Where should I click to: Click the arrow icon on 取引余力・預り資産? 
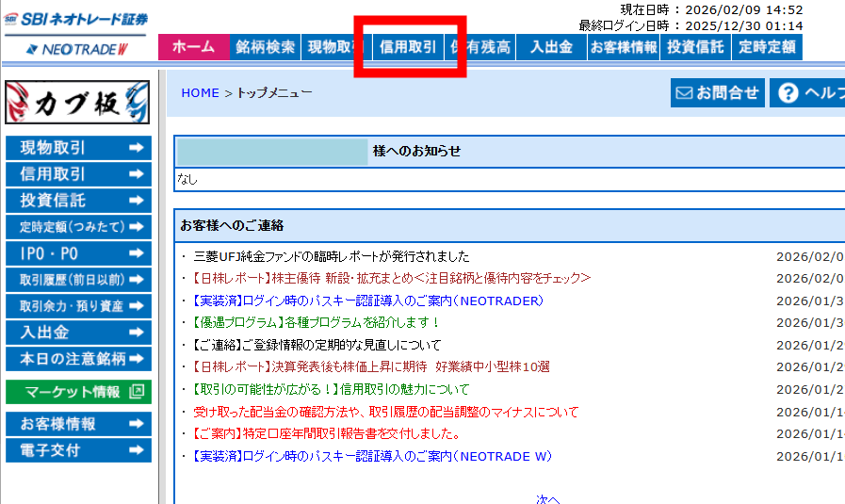coord(137,306)
